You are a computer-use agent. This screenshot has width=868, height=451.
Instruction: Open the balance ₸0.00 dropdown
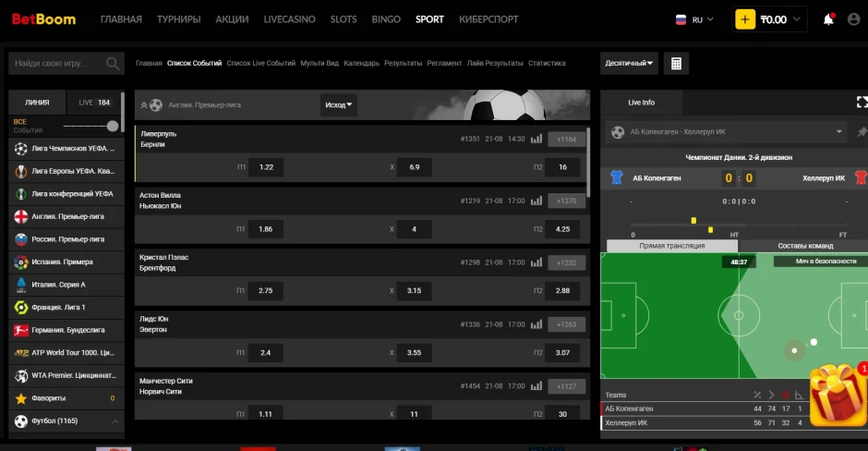[x=779, y=19]
